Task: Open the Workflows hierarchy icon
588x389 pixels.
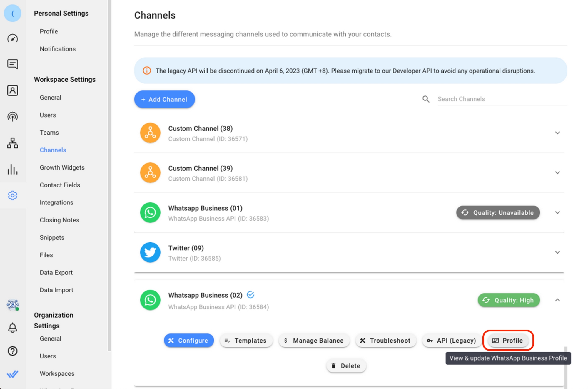Action: point(12,143)
